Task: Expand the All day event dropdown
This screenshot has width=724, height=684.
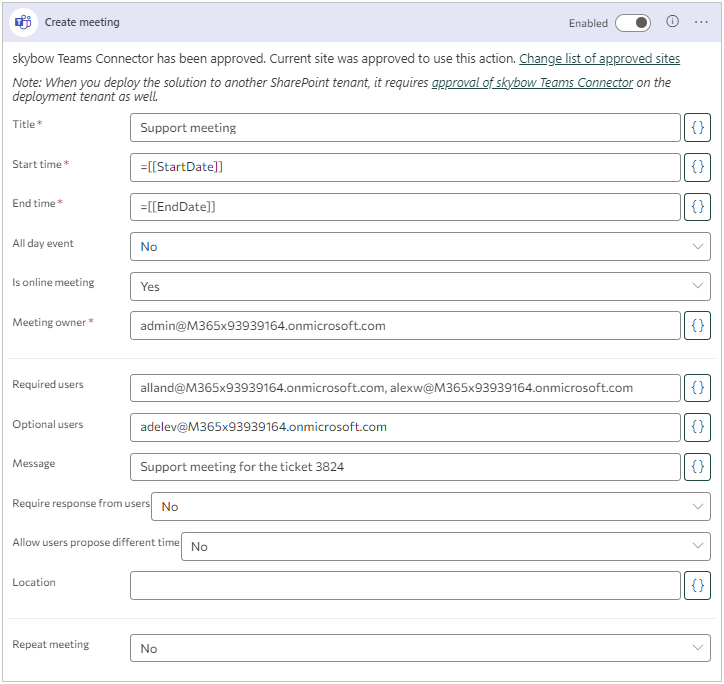Action: pyautogui.click(x=420, y=246)
